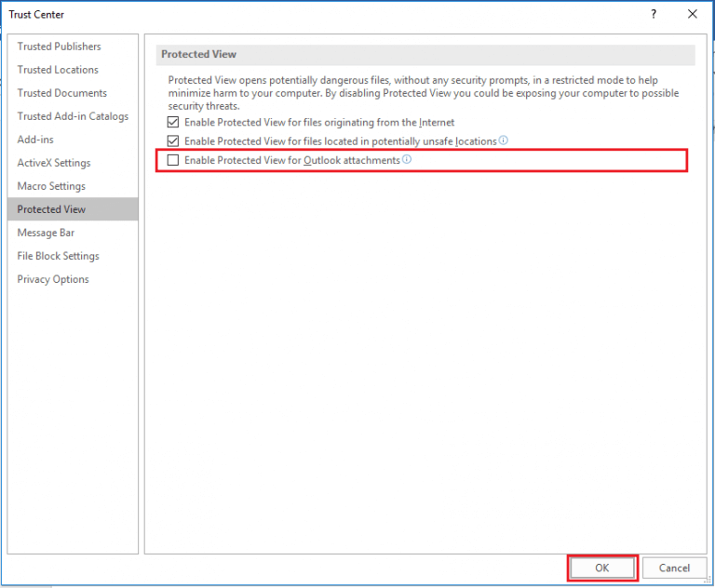715x588 pixels.
Task: Confirm settings with OK button
Action: click(602, 568)
